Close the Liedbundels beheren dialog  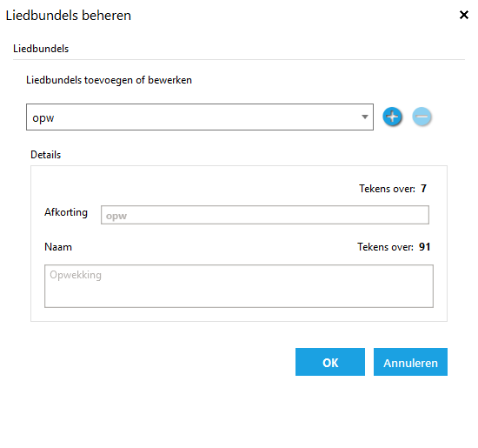[464, 15]
